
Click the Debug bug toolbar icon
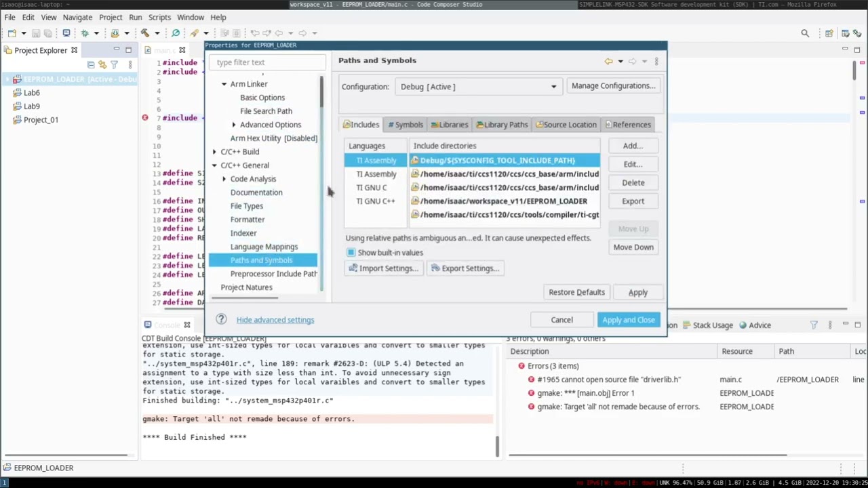coord(85,33)
